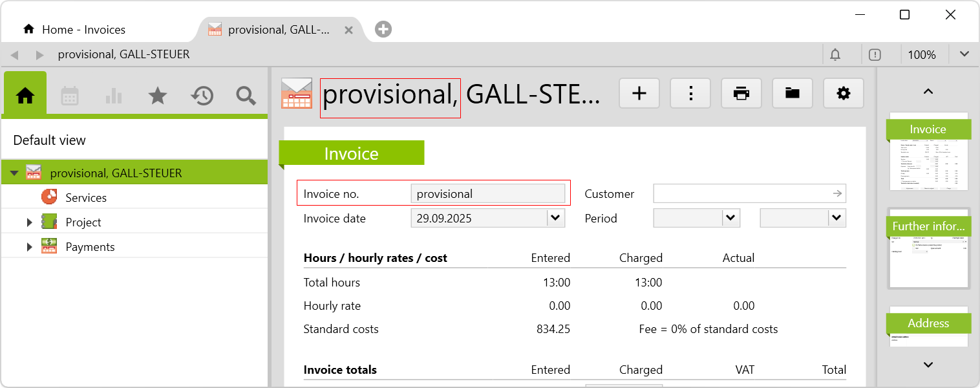980x388 pixels.
Task: Expand the Payments tree node
Action: [x=29, y=247]
